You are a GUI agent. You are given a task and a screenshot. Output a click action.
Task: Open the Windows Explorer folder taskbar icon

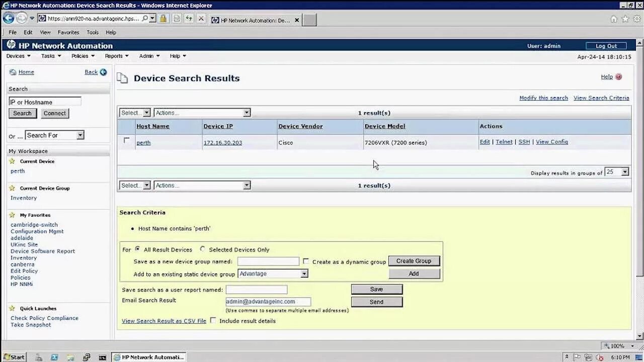tap(70, 357)
